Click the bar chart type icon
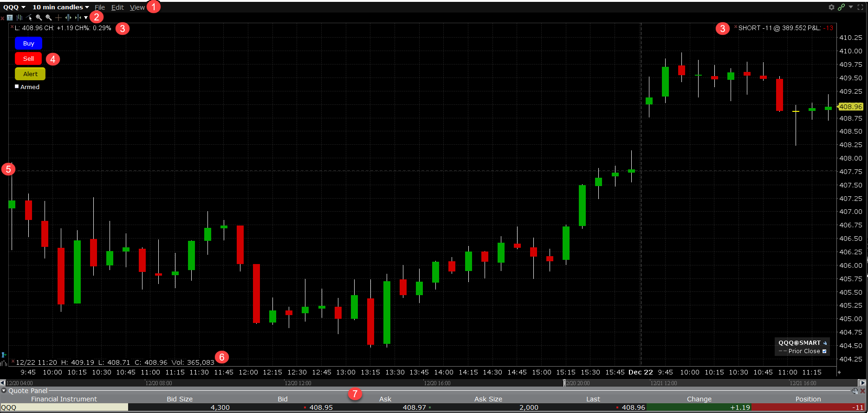 [19, 18]
